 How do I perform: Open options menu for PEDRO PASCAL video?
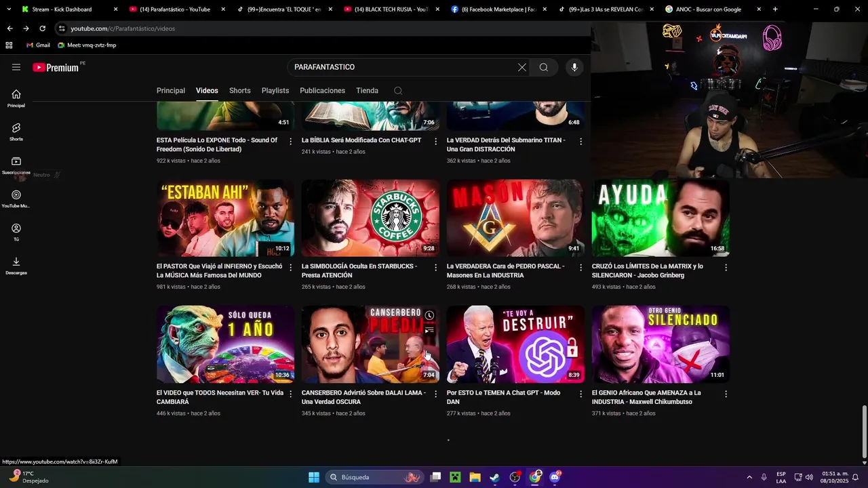(581, 268)
